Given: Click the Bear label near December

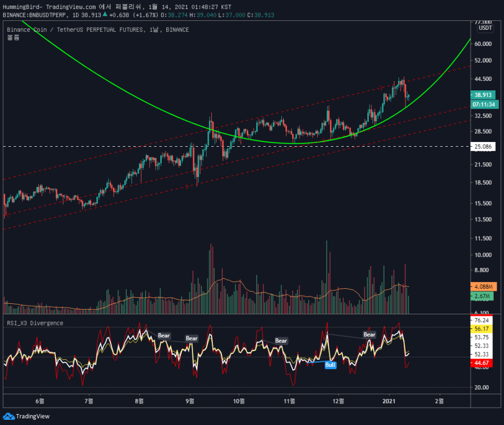Looking at the screenshot, I should pyautogui.click(x=369, y=335).
